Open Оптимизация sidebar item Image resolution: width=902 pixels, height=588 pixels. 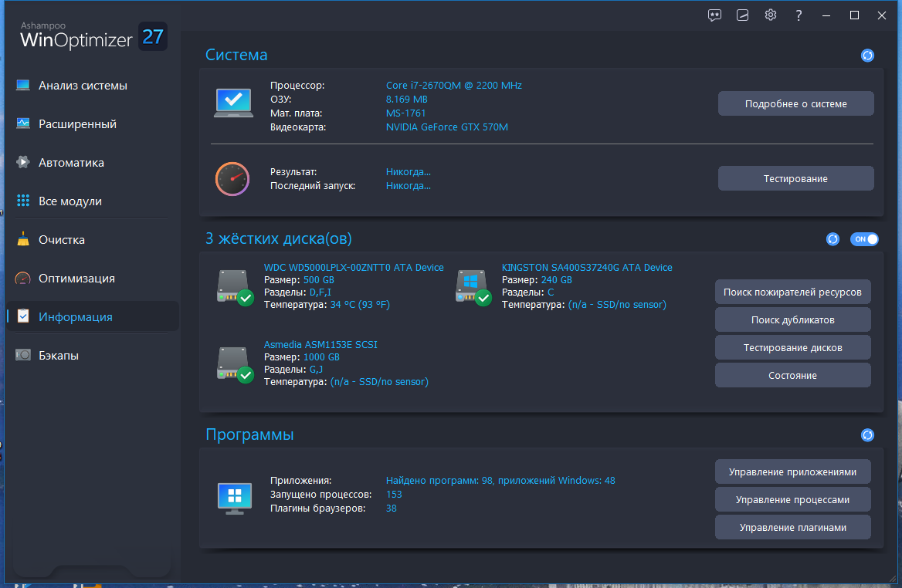[x=92, y=279]
